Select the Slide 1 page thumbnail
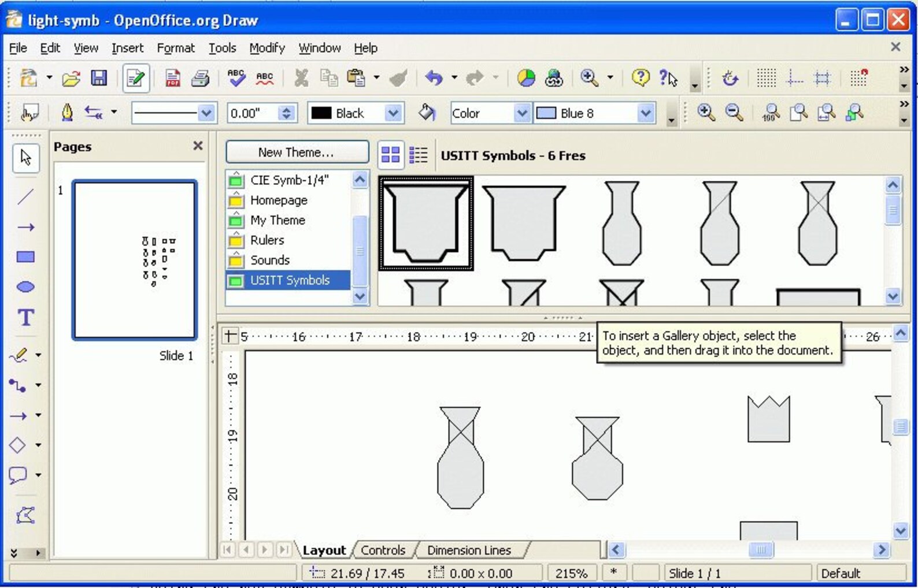Viewport: 918px width, 588px height. 135,260
